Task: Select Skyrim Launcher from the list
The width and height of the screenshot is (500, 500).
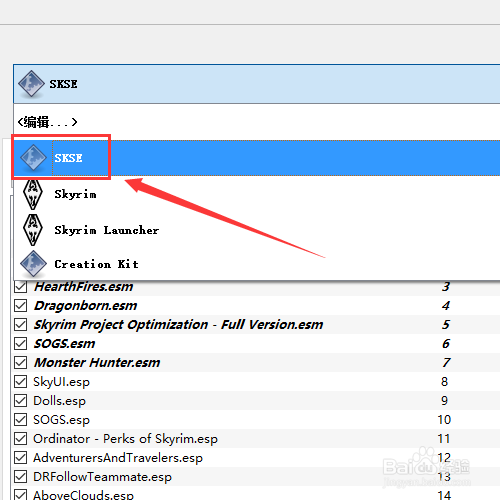Action: click(x=257, y=230)
